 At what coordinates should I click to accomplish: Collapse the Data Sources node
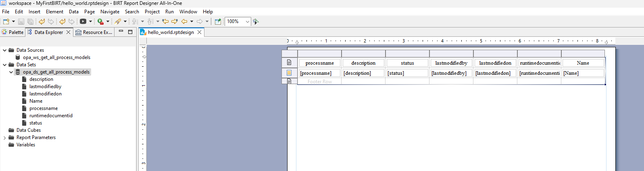point(4,50)
